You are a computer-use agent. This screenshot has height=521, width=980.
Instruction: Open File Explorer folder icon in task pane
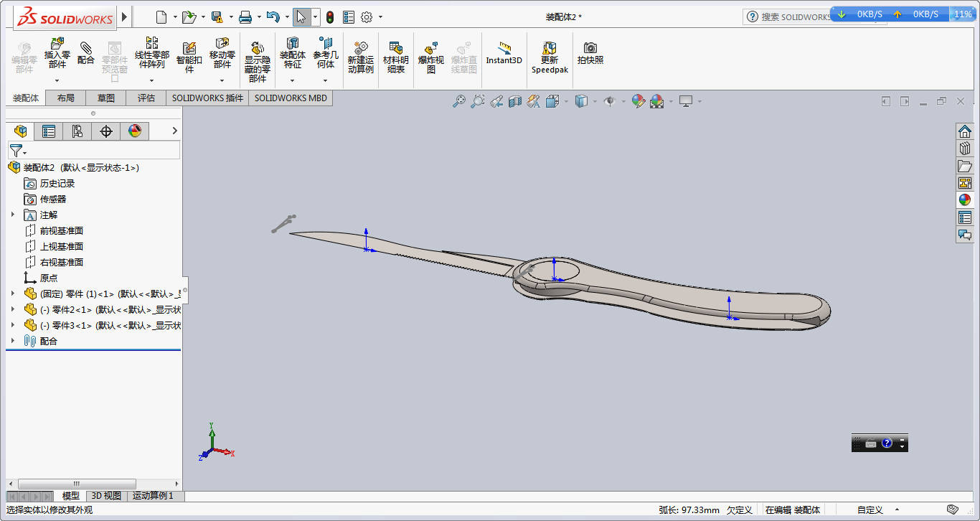point(965,166)
